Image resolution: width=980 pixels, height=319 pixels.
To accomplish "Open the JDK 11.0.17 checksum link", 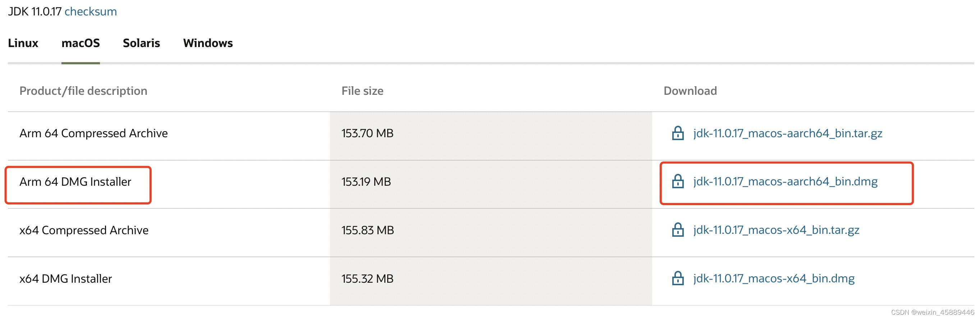I will point(91,11).
